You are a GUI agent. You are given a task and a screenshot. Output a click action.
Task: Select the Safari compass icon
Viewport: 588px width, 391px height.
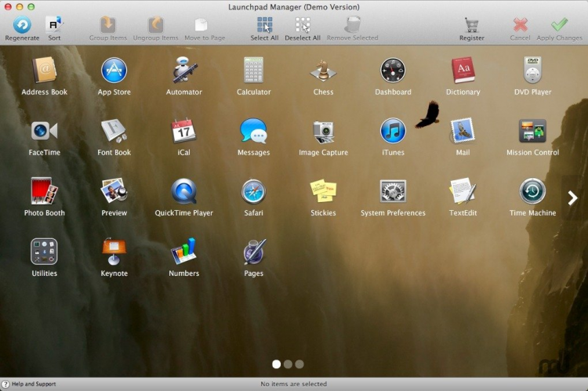point(253,191)
